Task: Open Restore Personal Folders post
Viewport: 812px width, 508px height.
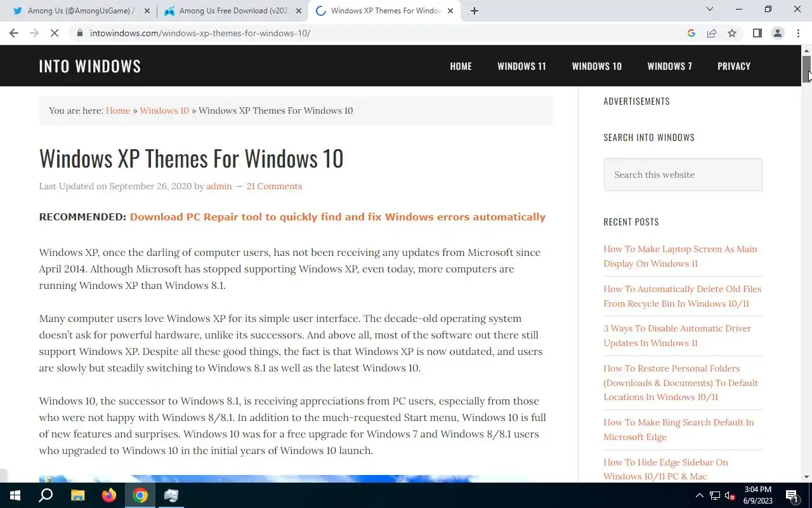Action: [681, 382]
